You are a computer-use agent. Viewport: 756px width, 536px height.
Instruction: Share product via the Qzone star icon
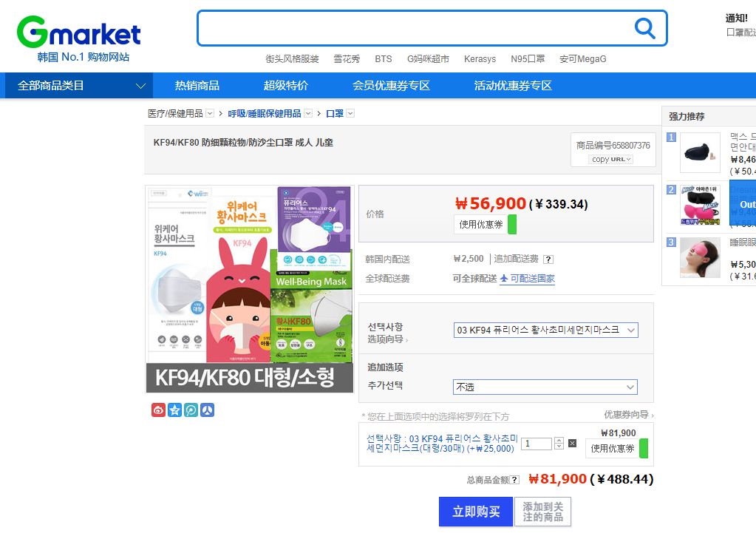pyautogui.click(x=174, y=409)
